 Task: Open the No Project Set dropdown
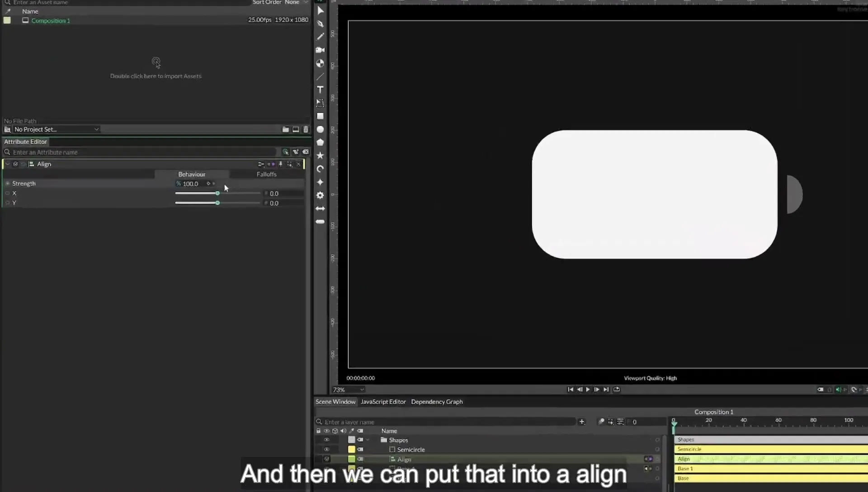[x=56, y=129]
